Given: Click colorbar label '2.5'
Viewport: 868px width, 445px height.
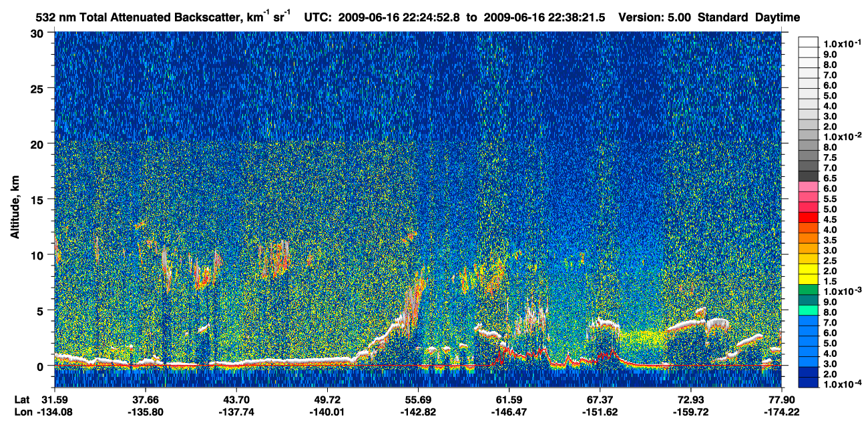Looking at the screenshot, I should 830,260.
